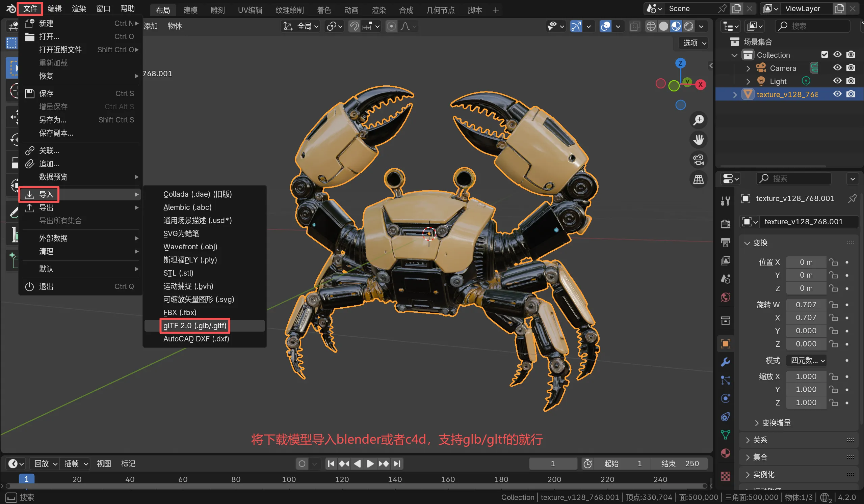
Task: Disable render for Light camera icon
Action: (850, 81)
